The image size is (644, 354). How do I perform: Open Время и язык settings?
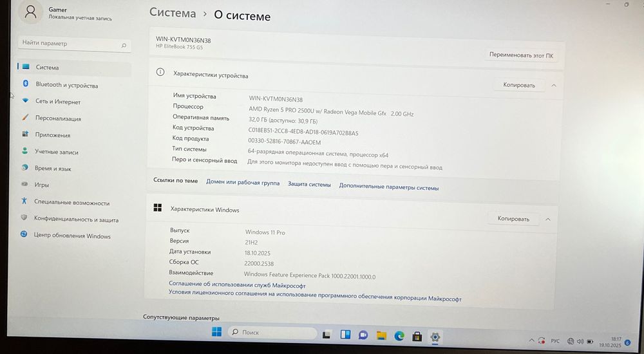click(x=53, y=169)
